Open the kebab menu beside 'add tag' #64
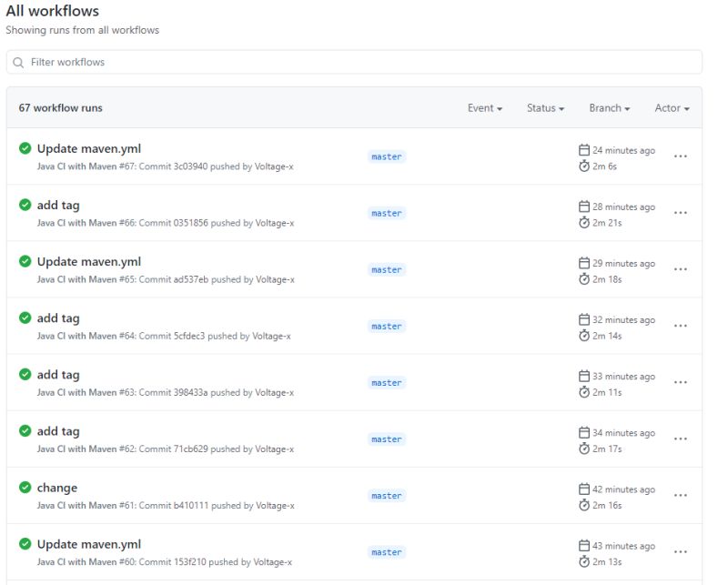Screen dimensions: 728x585 click(681, 325)
